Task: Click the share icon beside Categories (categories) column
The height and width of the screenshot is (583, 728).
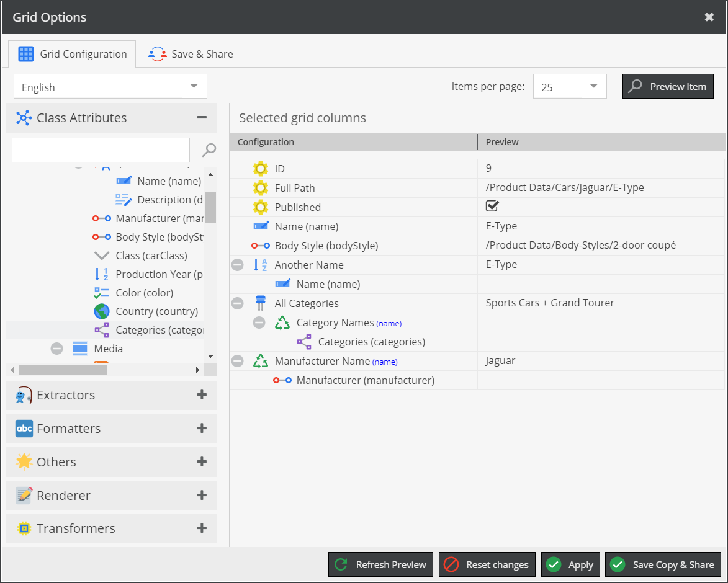Action: 304,342
